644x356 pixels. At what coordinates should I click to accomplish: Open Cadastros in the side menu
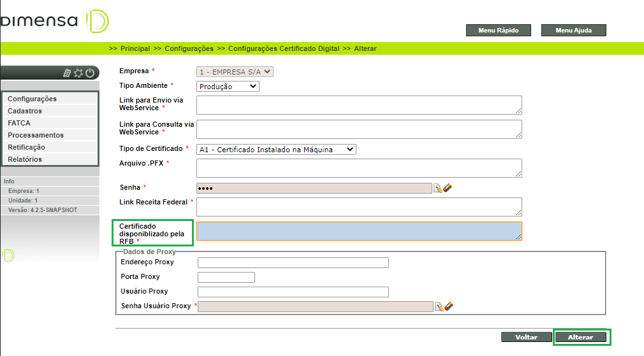click(x=50, y=111)
